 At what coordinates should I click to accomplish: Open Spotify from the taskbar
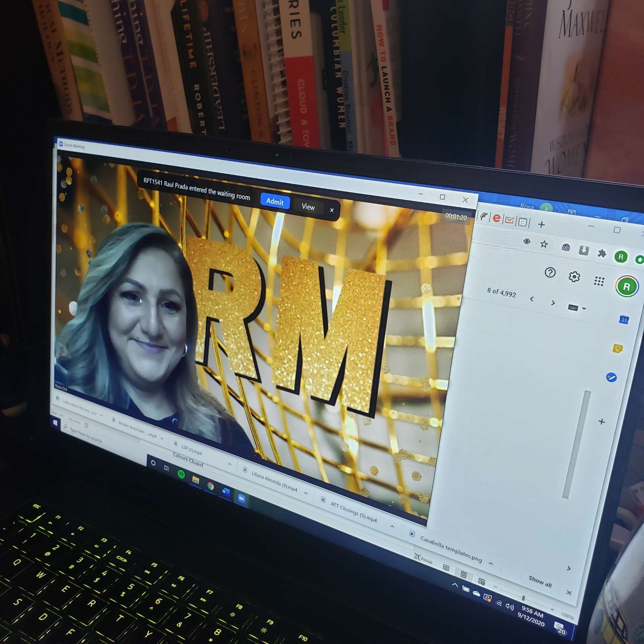(x=181, y=474)
